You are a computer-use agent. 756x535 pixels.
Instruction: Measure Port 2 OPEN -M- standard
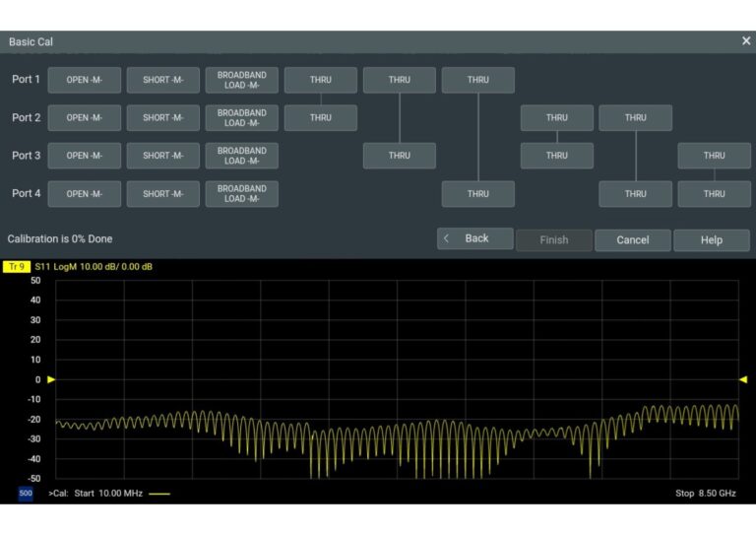[x=85, y=117]
